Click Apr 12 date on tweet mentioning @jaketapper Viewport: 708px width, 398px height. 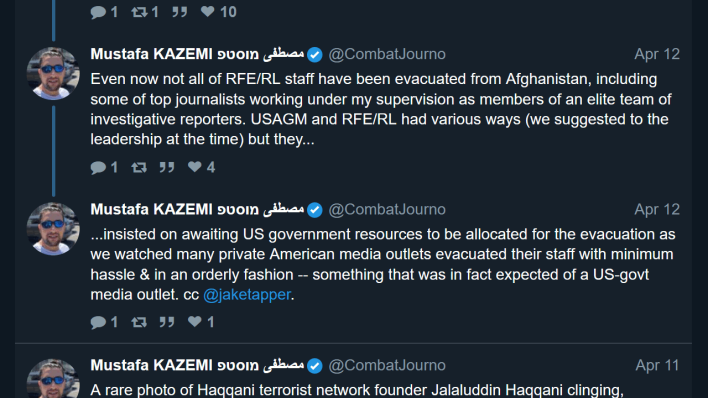[x=657, y=210]
